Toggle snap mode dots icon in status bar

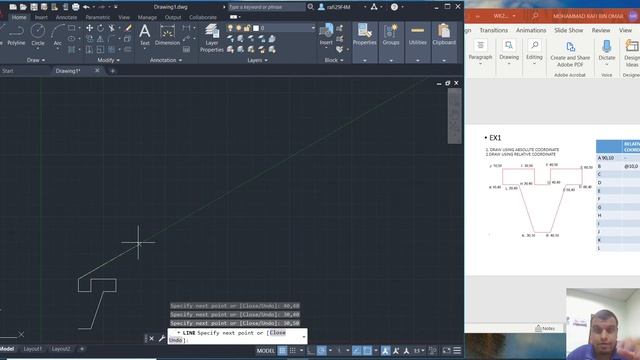[293, 351]
